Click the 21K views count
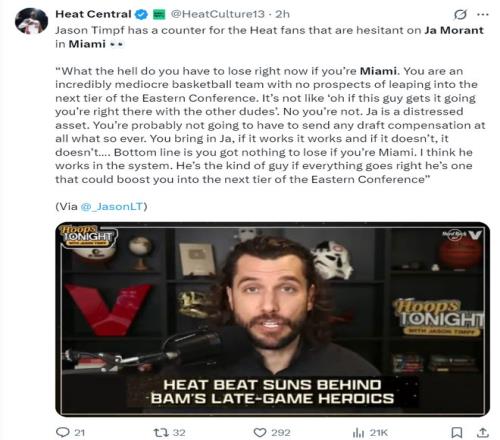 pos(379,433)
